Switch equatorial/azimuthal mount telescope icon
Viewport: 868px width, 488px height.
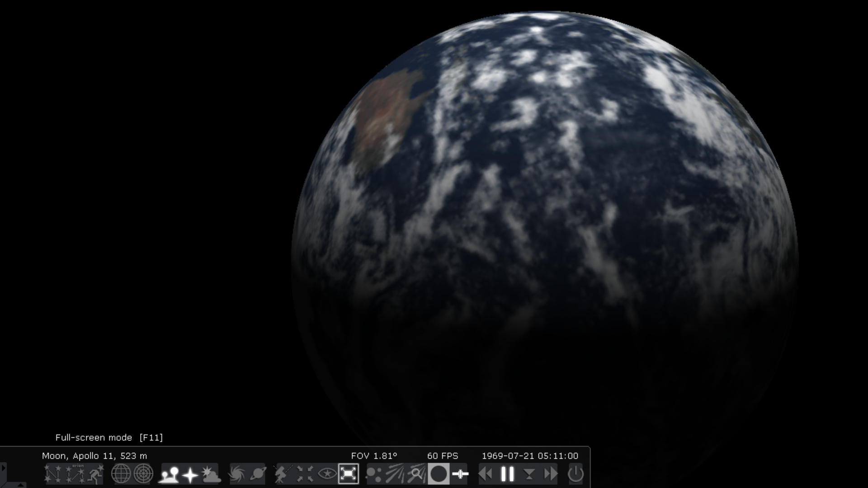click(283, 474)
